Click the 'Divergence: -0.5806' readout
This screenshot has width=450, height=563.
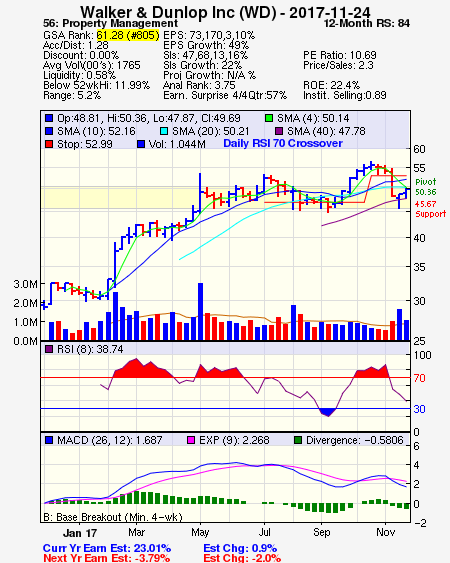[355, 440]
